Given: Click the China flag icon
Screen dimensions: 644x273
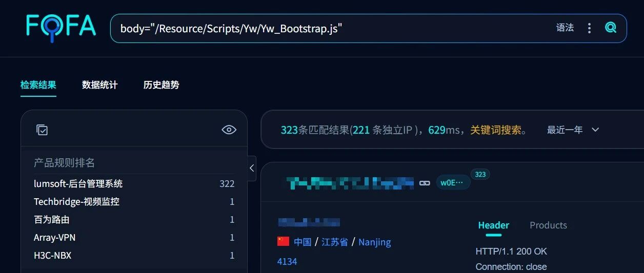Looking at the screenshot, I should [284, 241].
